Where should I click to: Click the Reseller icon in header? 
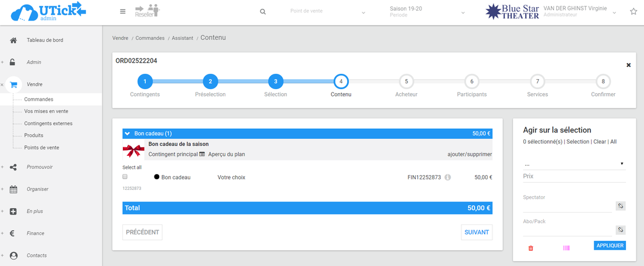[x=147, y=11]
